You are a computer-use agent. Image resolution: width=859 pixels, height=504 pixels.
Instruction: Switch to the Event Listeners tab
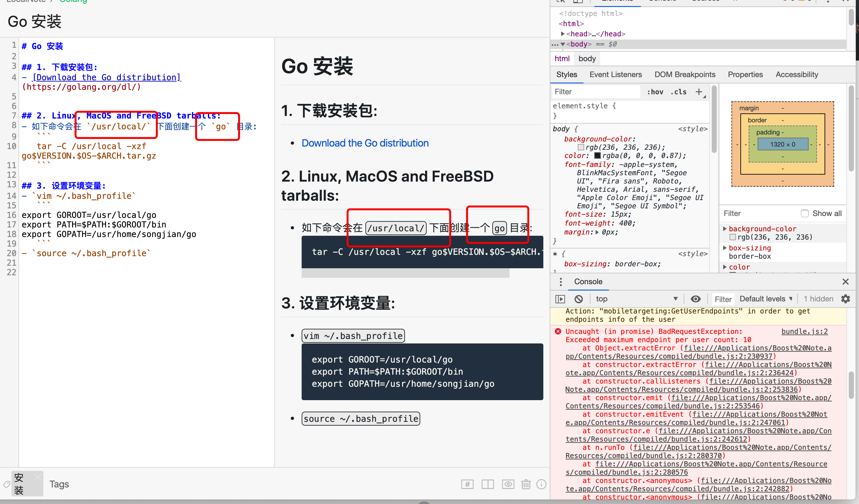pos(615,75)
